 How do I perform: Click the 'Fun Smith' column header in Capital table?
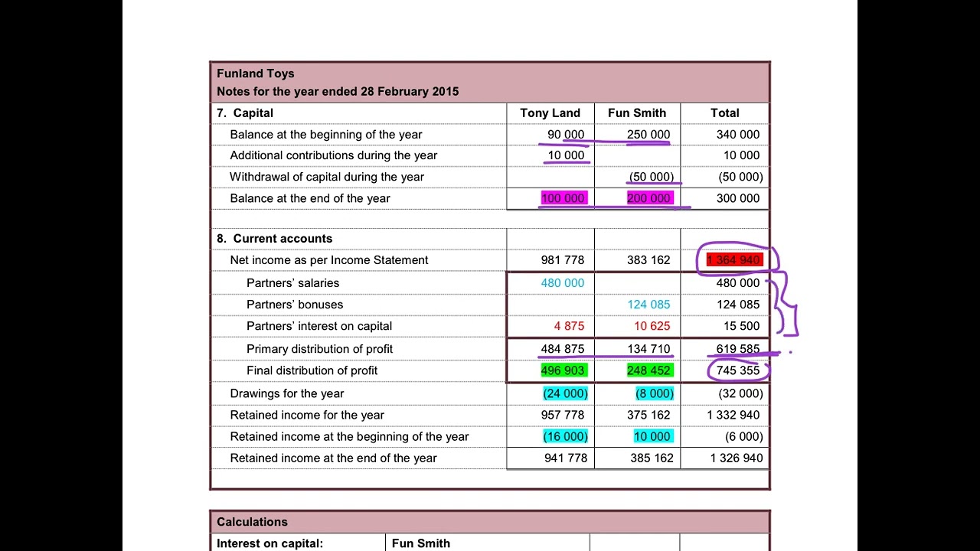pyautogui.click(x=637, y=112)
